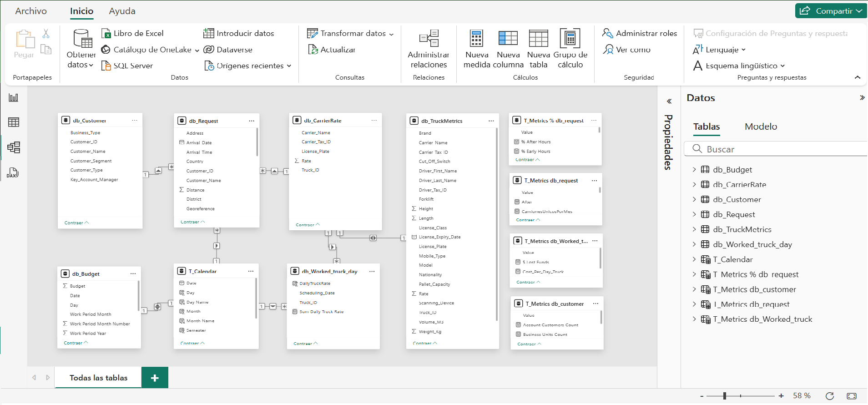Open the Obtener datos menu
The image size is (868, 405).
click(x=81, y=49)
